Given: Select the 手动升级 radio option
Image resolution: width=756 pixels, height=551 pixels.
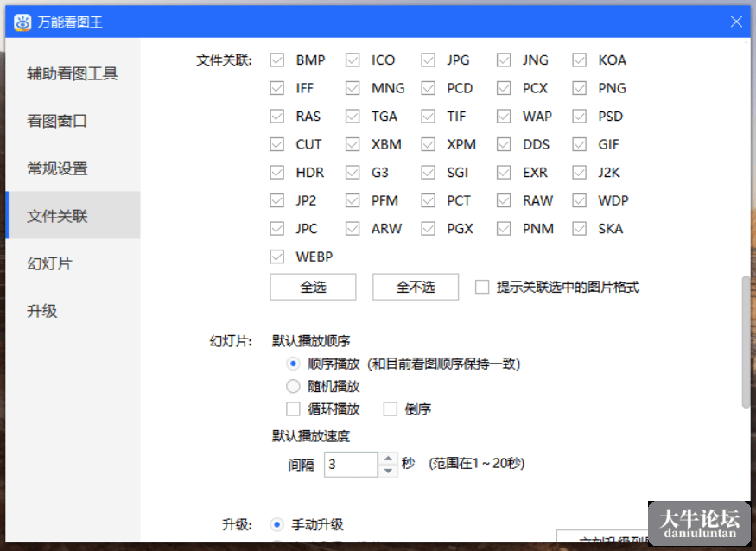Looking at the screenshot, I should [276, 524].
